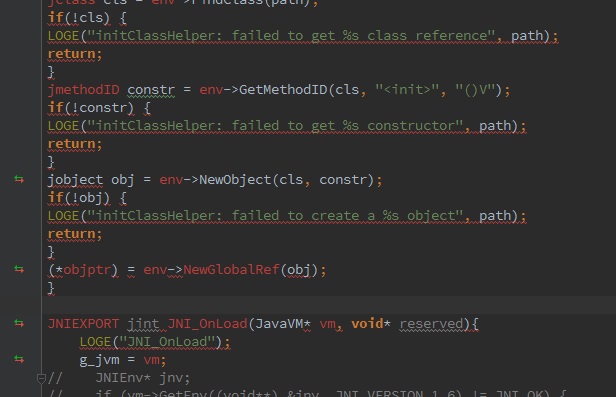
Task: Click the "failed to create a %s object" string
Action: click(275, 216)
